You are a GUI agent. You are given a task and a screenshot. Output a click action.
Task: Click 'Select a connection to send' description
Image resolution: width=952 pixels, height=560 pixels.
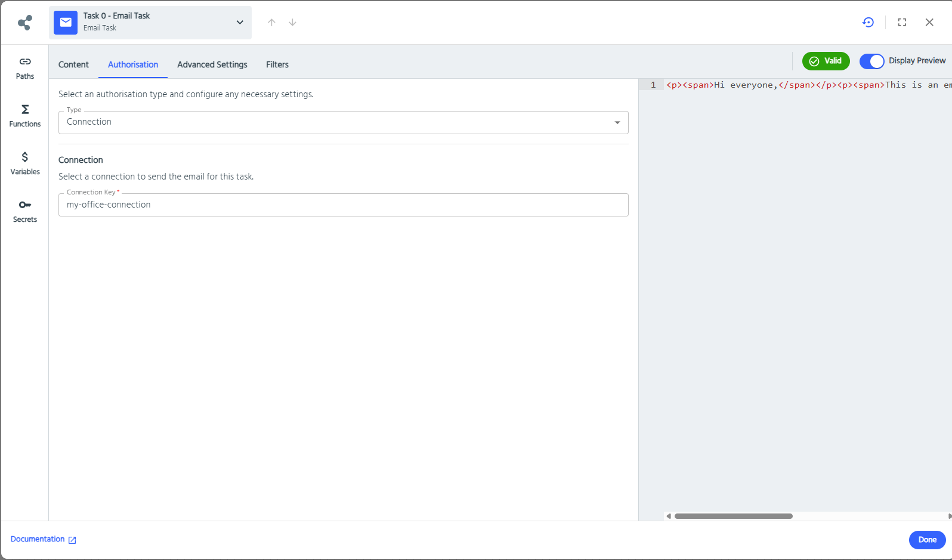click(156, 177)
